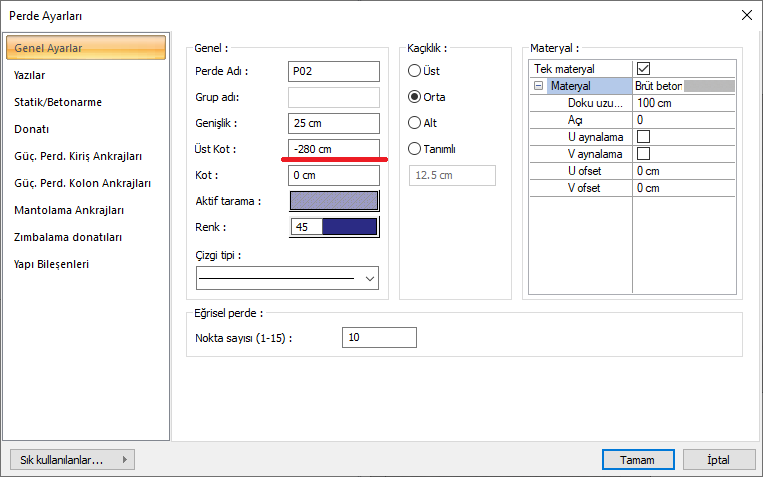Click the grey material preview swatch

pos(709,86)
